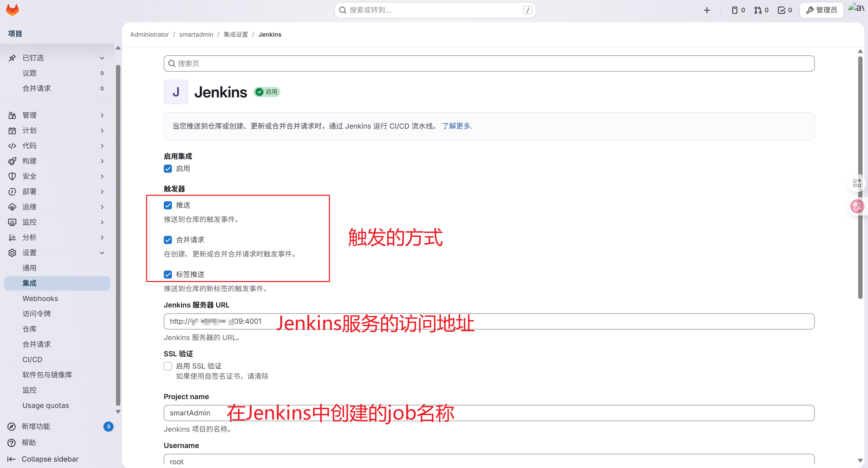
Task: Click the GitLab fox logo
Action: point(13,10)
